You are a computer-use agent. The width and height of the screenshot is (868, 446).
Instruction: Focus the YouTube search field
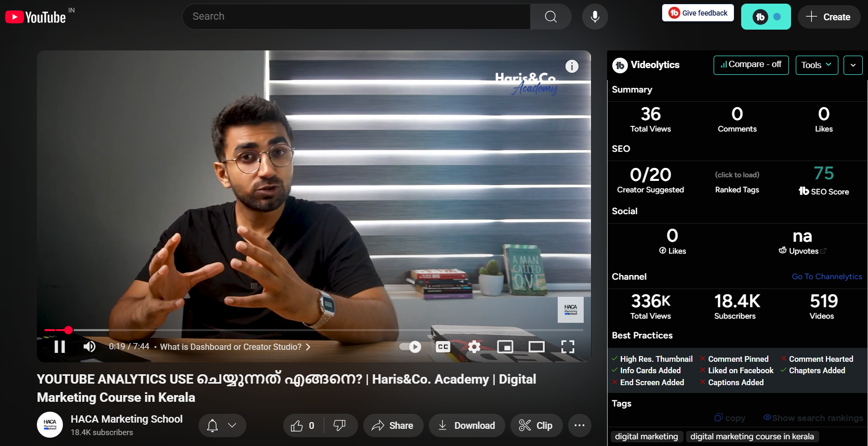click(356, 17)
